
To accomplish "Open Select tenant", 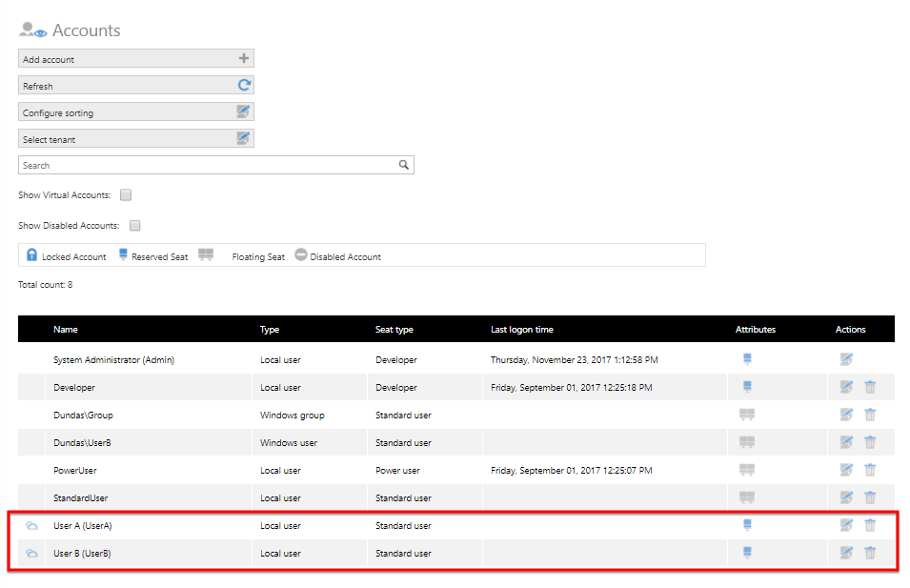I will 136,139.
